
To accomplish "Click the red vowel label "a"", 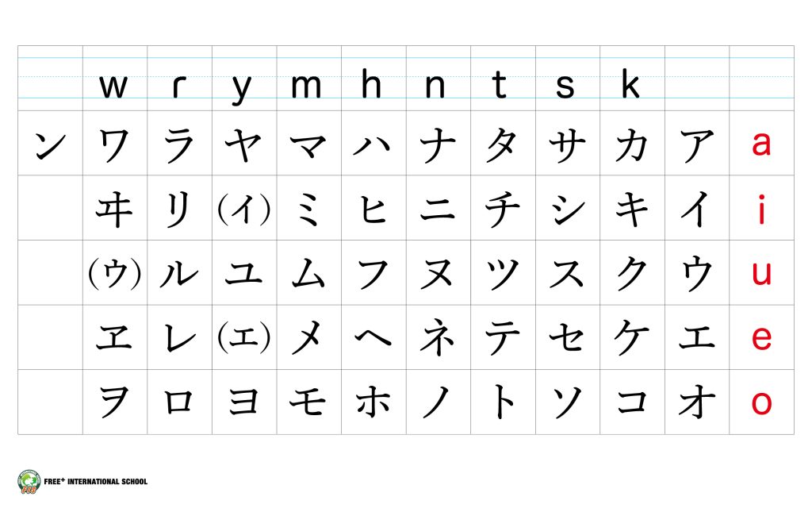I will click(x=761, y=144).
